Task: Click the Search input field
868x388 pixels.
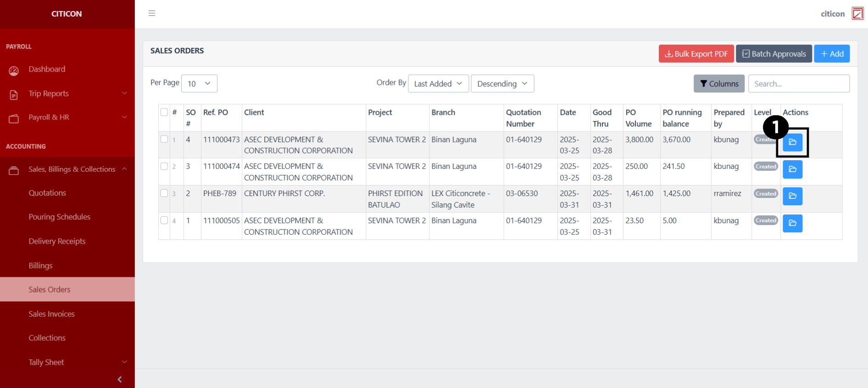Action: point(798,84)
